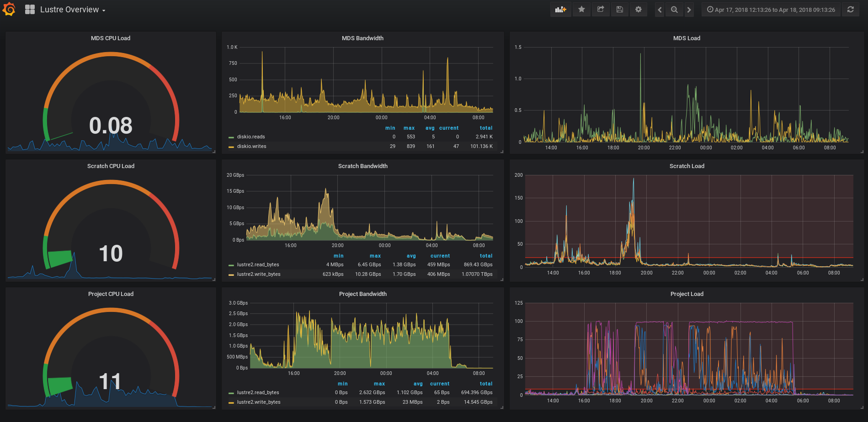
Task: Sort Project Bandwidth legend by total
Action: pyautogui.click(x=486, y=384)
